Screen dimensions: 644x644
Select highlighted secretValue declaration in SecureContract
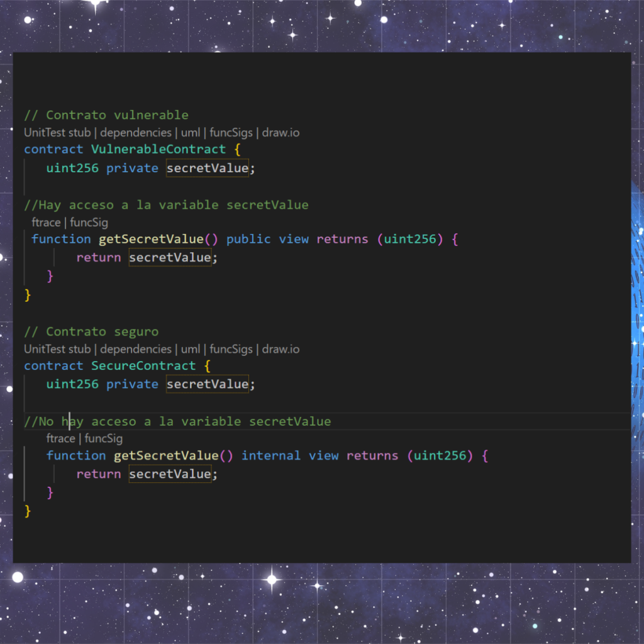[208, 384]
